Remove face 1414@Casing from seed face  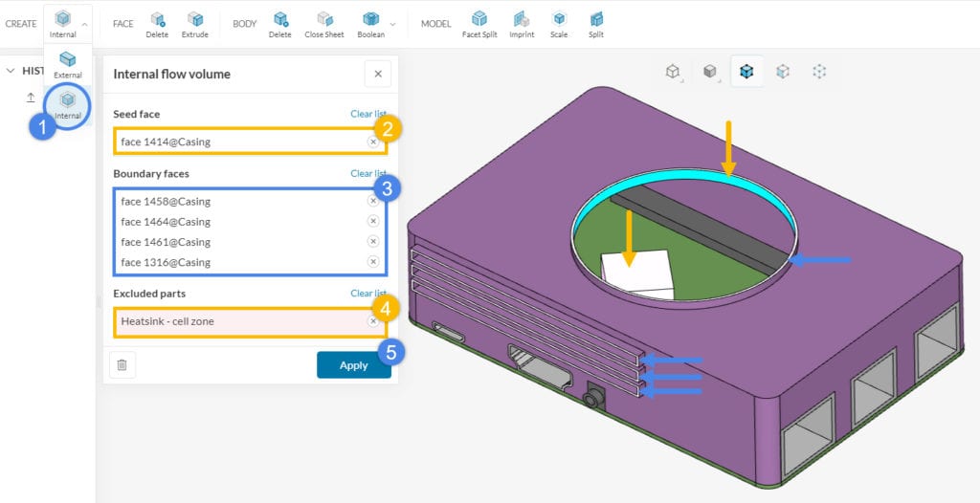pyautogui.click(x=373, y=142)
